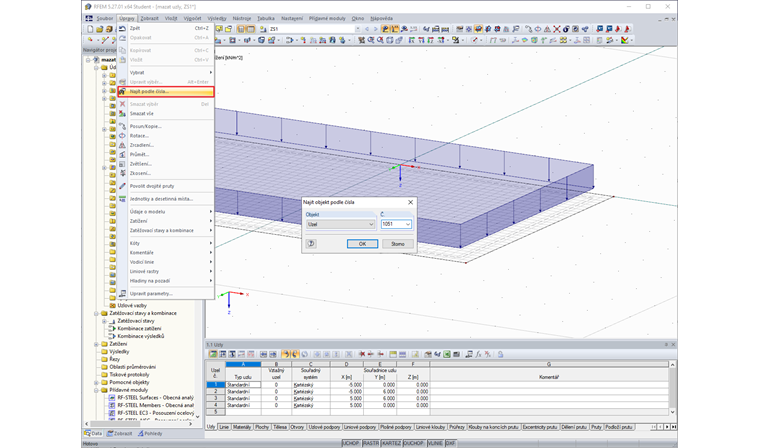Click the previous load case arrow icon
Viewport: 760px width, 448px height.
(x=366, y=29)
